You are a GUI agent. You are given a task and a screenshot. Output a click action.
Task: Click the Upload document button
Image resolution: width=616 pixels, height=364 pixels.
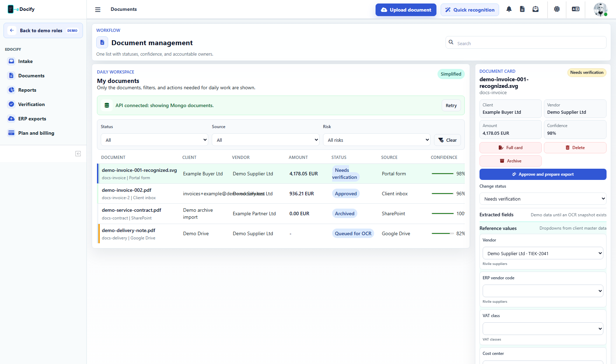pos(406,10)
